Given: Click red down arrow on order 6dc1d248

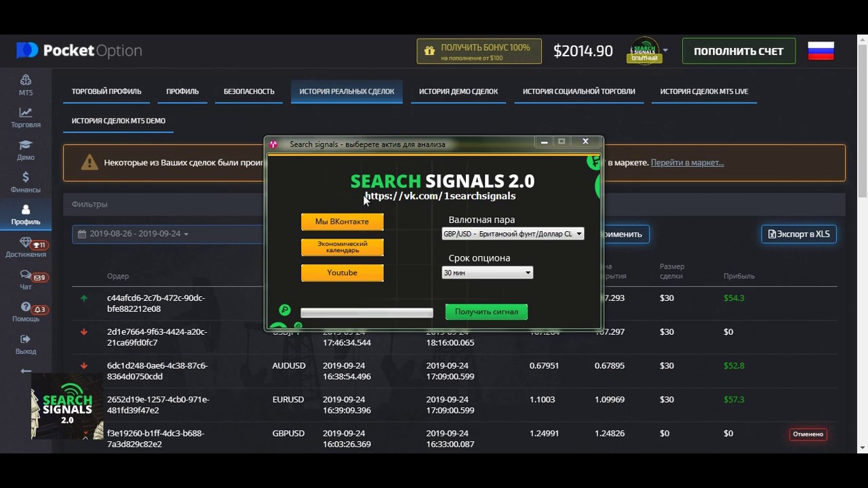Looking at the screenshot, I should click(x=84, y=366).
